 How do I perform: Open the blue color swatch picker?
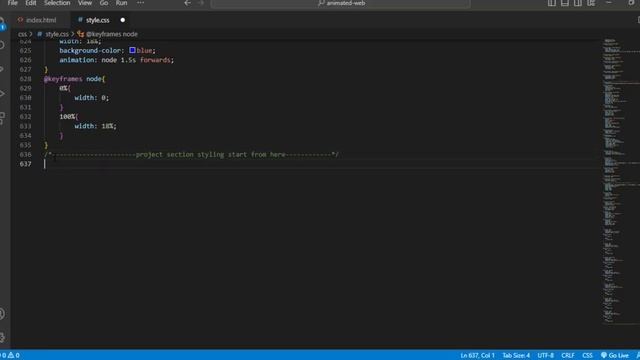click(x=132, y=50)
